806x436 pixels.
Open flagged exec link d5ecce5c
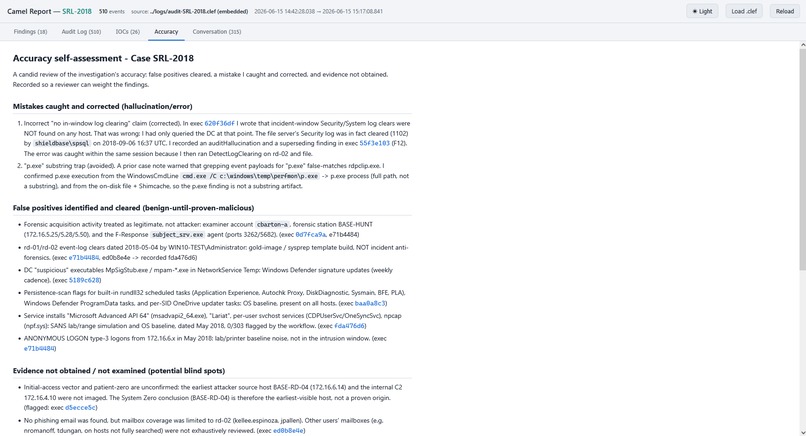(x=80, y=408)
